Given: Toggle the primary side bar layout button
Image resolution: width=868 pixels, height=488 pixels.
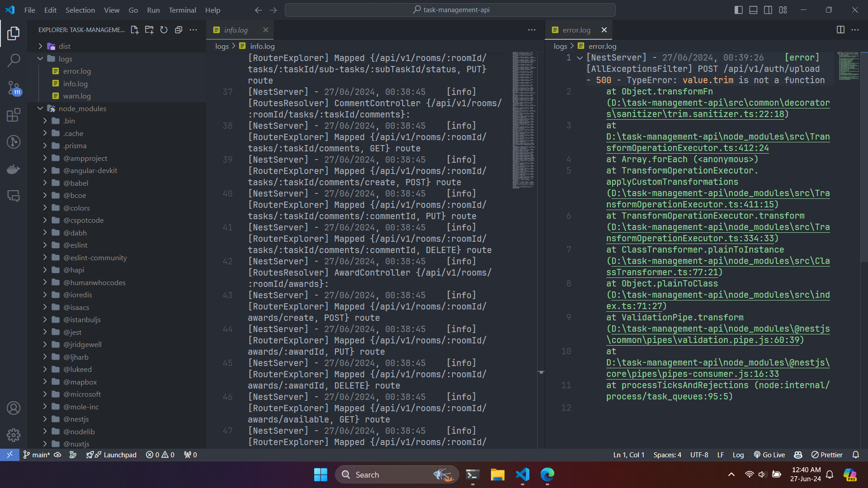Looking at the screenshot, I should pyautogui.click(x=739, y=10).
